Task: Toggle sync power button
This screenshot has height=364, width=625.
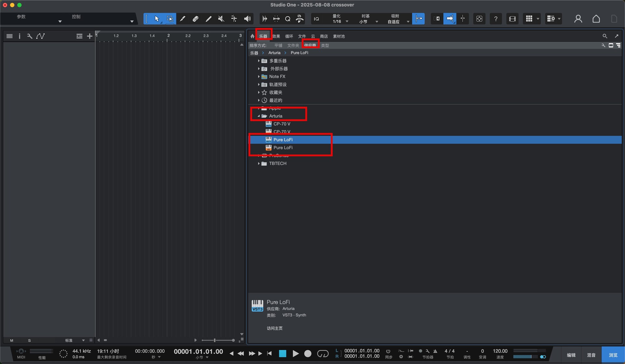Action: (x=388, y=351)
